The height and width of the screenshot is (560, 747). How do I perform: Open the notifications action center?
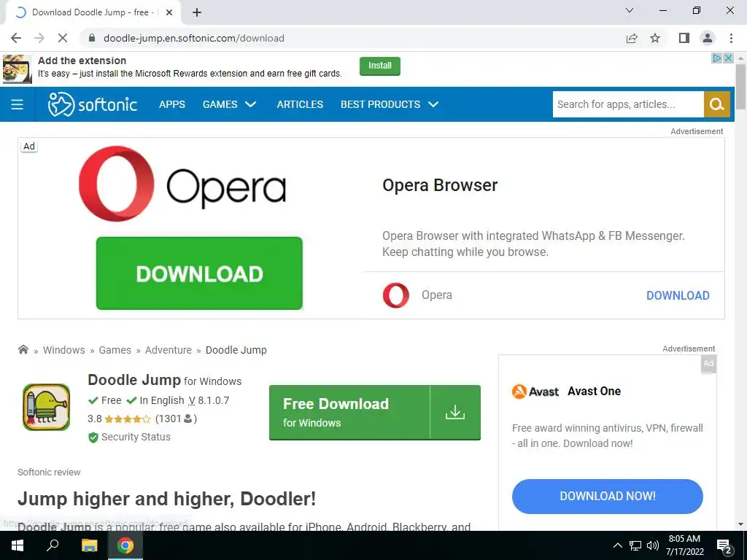pos(724,546)
